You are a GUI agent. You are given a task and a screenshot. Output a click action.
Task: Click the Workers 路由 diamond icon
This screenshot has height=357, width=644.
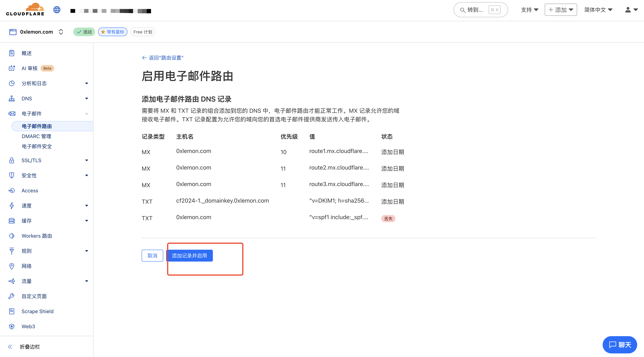pyautogui.click(x=12, y=236)
